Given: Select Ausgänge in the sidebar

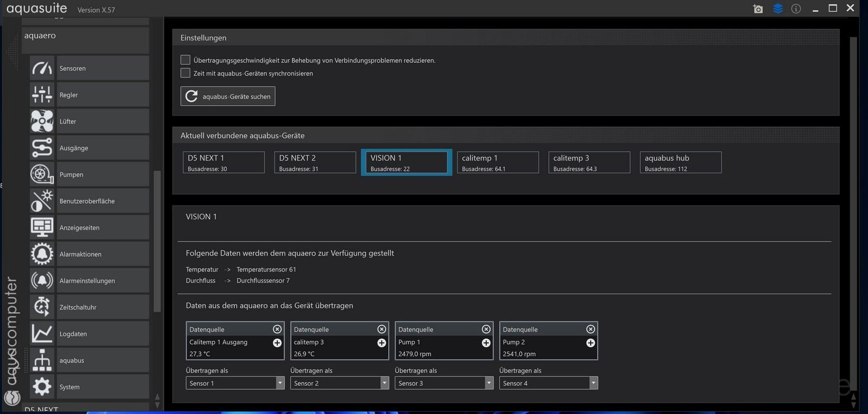Looking at the screenshot, I should (x=103, y=148).
